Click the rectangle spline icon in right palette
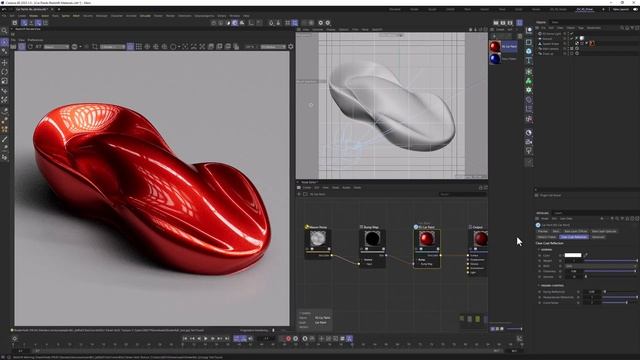Screen dimensions: 640x360 [x=529, y=42]
